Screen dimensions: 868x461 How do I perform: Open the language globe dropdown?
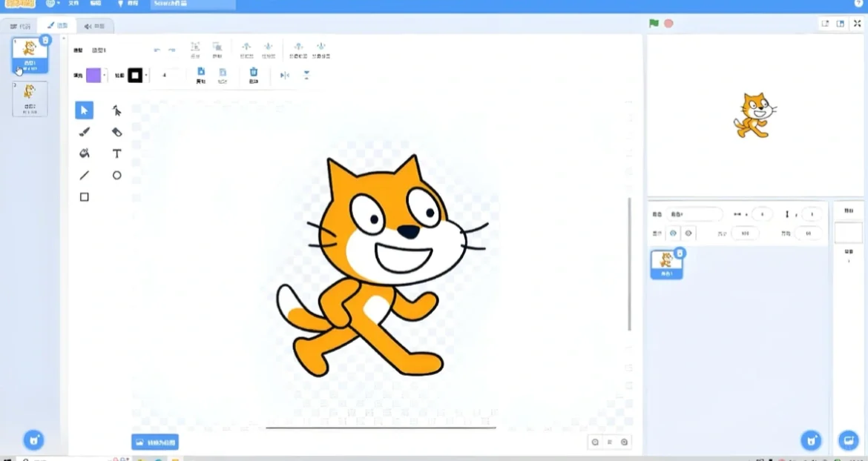[x=50, y=4]
